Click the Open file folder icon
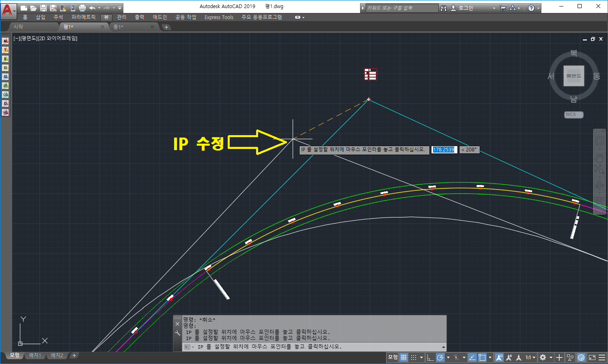 pyautogui.click(x=33, y=8)
